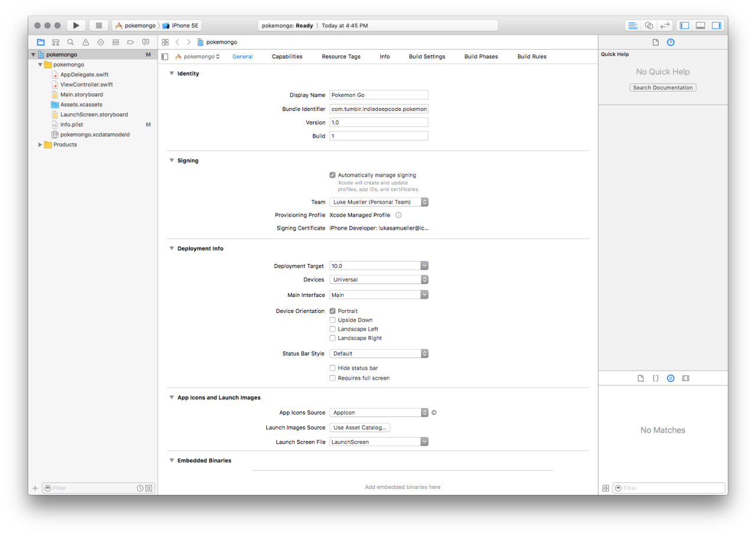Show the Standard editor

(633, 25)
